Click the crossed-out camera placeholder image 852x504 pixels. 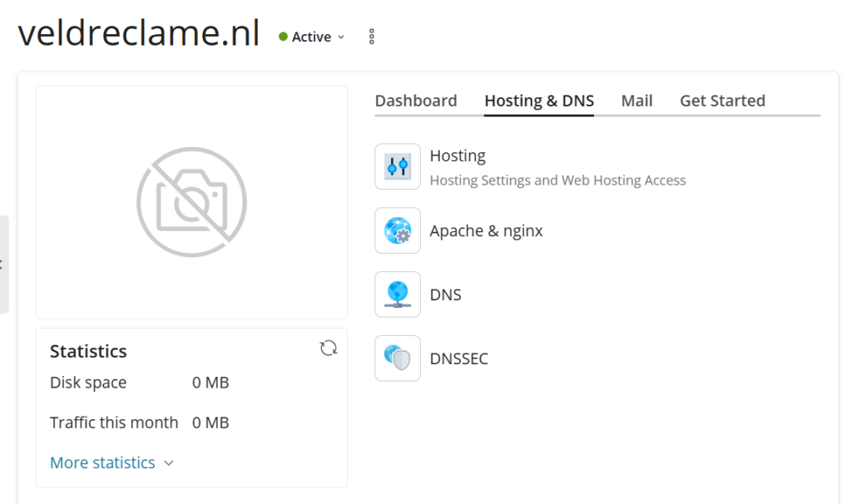tap(191, 202)
